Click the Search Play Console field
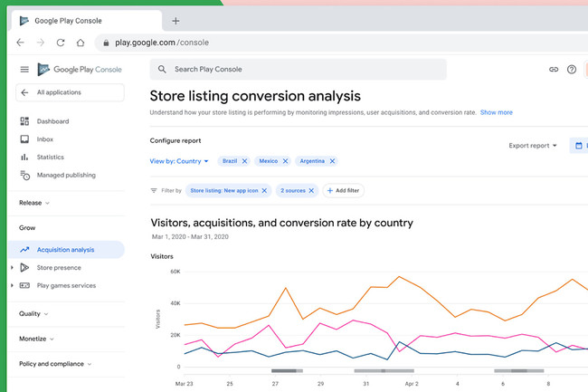This screenshot has height=392, width=588. pyautogui.click(x=299, y=70)
